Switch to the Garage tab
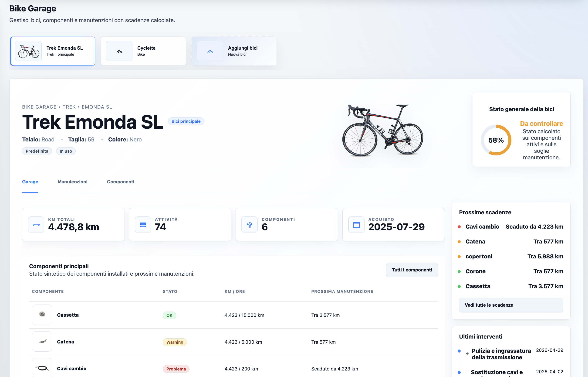 click(30, 182)
